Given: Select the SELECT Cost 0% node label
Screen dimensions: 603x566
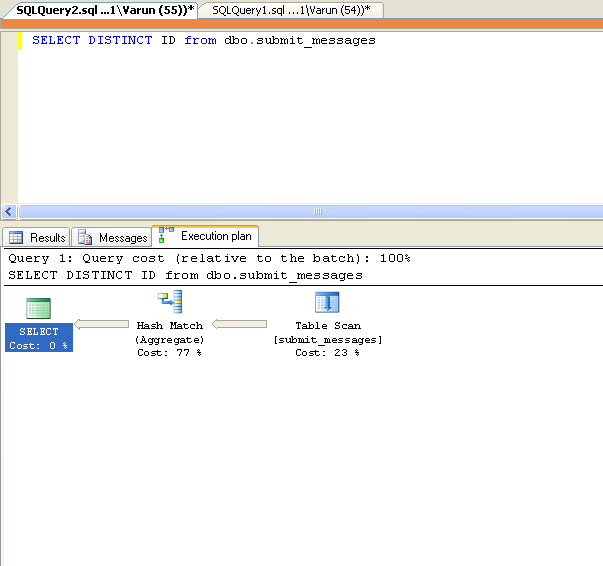Looking at the screenshot, I should [39, 338].
